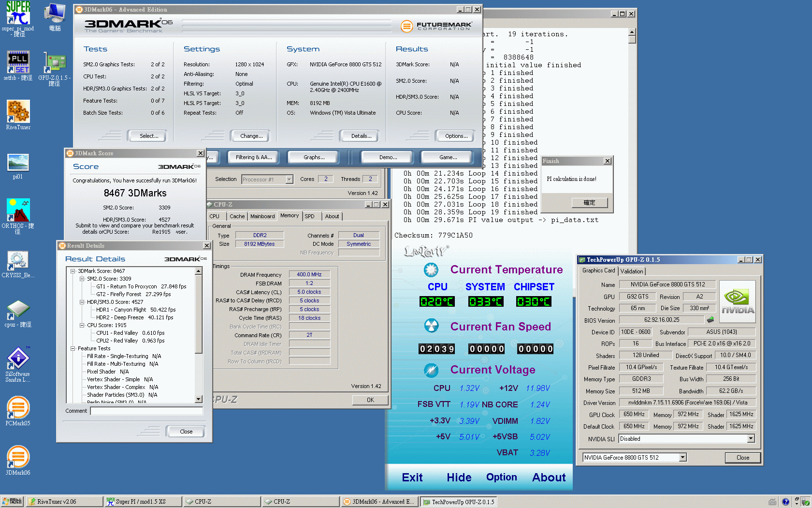Click the Close button in GPU-Z

[743, 458]
